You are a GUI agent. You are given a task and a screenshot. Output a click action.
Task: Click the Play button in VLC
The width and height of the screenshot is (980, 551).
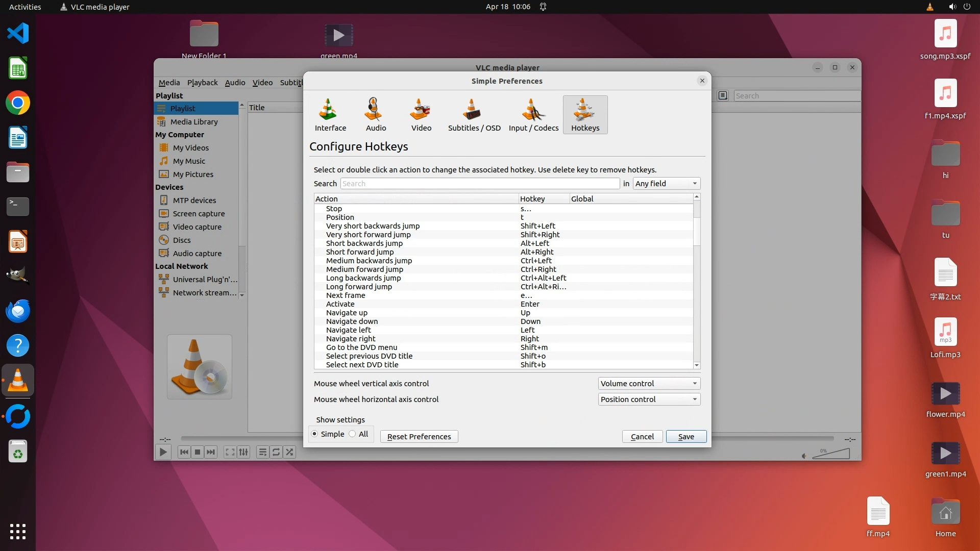pyautogui.click(x=163, y=452)
